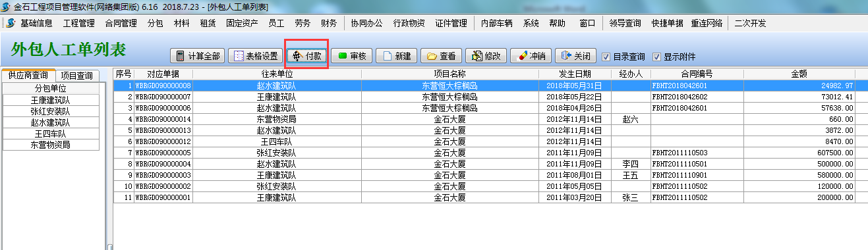Click the app logo icon in the menu bar
The image size is (868, 250).
(x=11, y=23)
